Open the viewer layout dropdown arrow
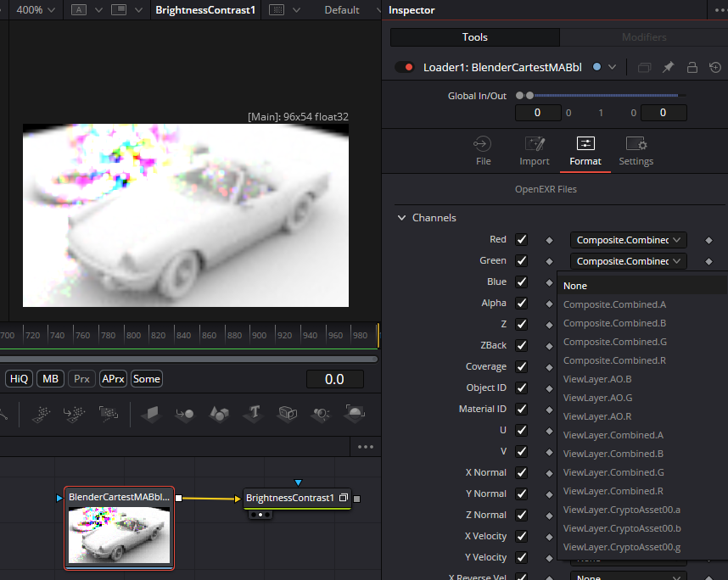 [x=138, y=9]
